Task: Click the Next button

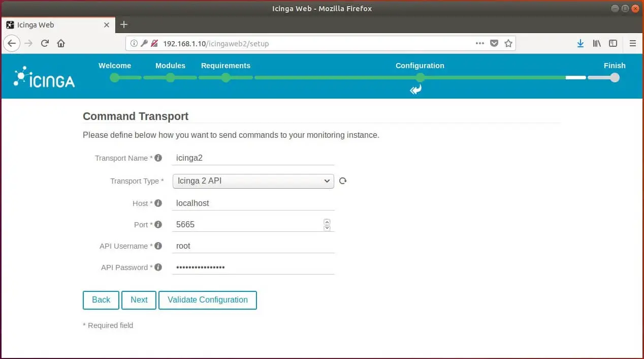Action: (139, 300)
